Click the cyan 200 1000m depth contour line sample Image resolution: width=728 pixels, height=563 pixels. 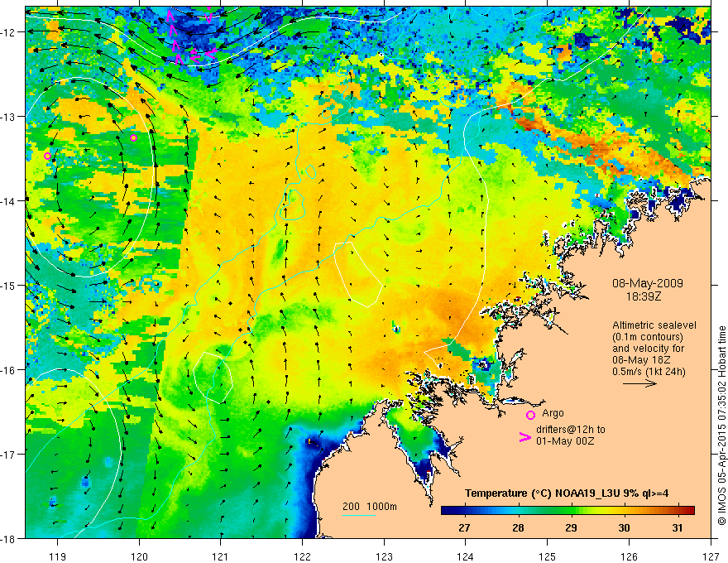pos(359,515)
